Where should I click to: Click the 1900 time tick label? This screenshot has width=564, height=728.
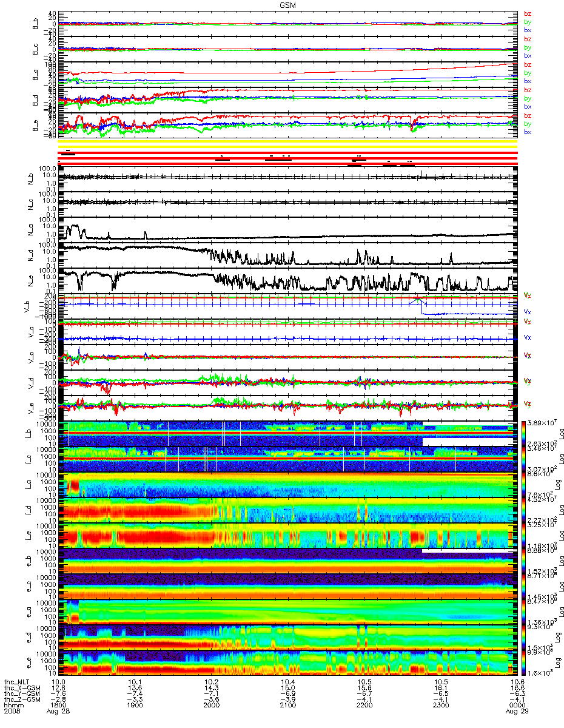pyautogui.click(x=135, y=705)
